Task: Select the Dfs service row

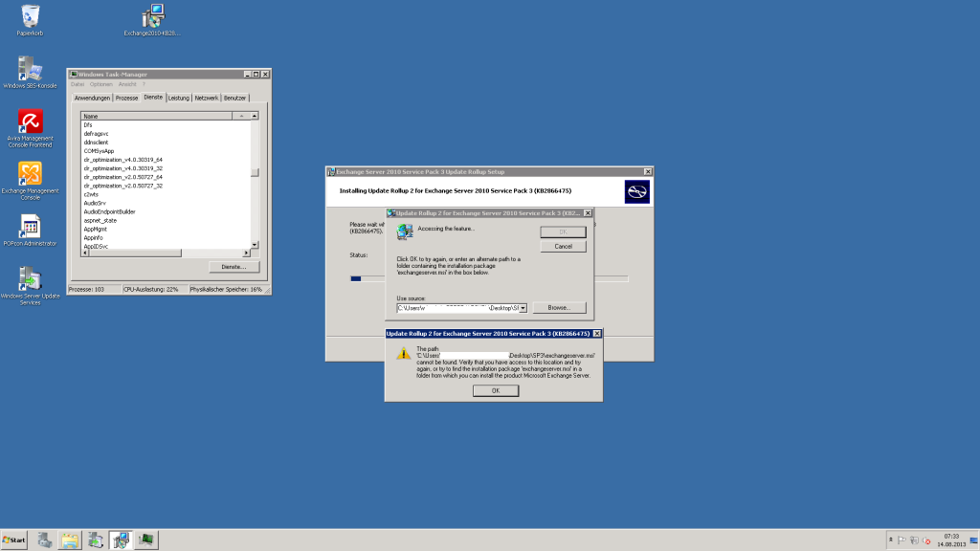Action: pyautogui.click(x=166, y=125)
